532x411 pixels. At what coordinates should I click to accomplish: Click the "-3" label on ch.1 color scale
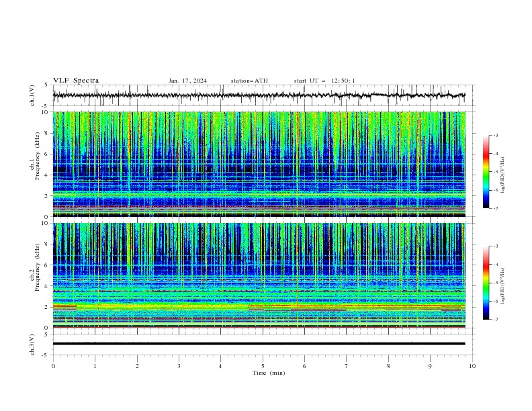496,135
